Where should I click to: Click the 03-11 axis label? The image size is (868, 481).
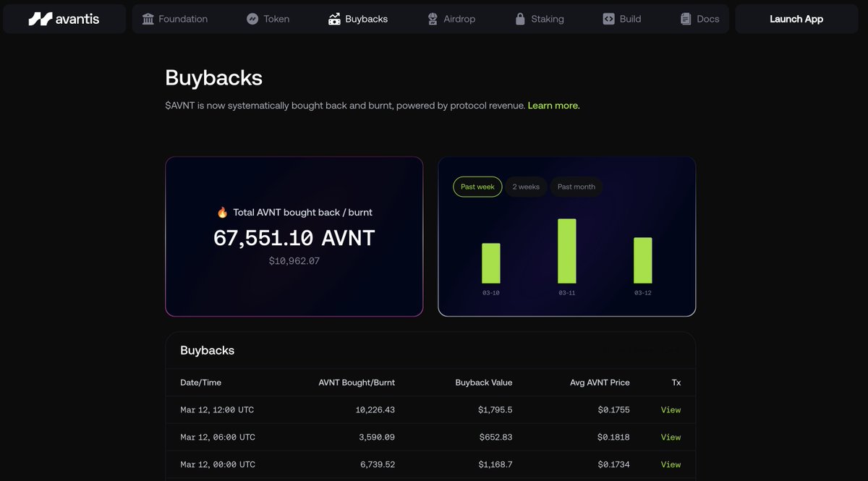coord(567,293)
